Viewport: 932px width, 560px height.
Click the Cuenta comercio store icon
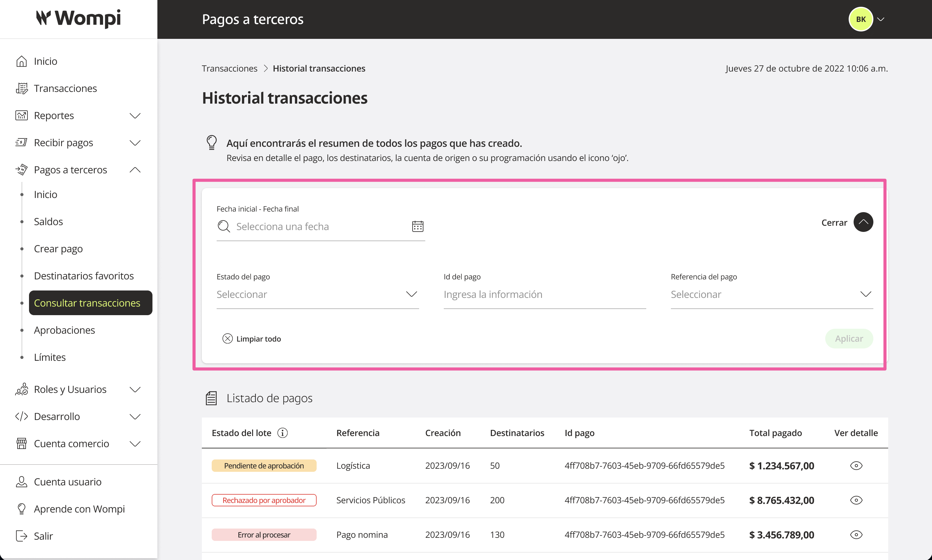22,443
